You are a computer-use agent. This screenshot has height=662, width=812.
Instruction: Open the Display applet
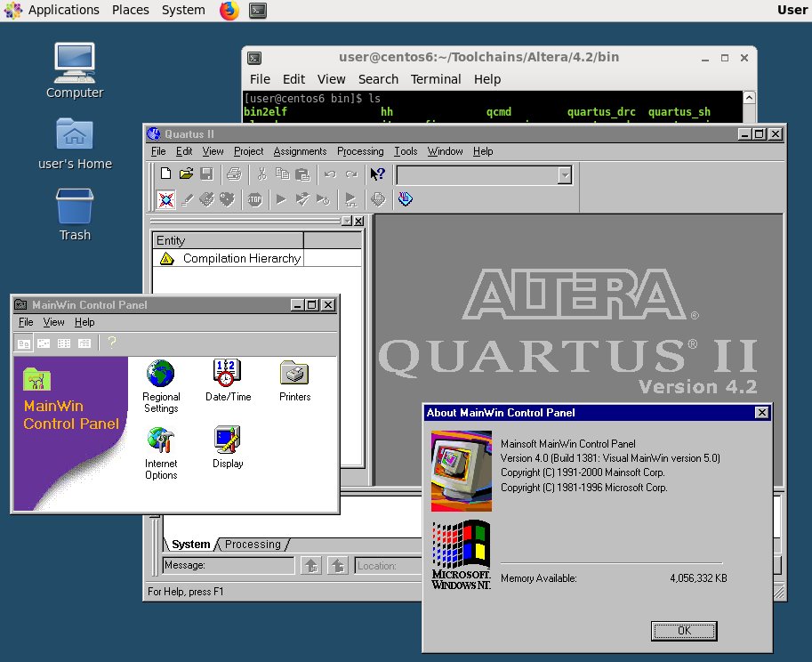tap(228, 448)
